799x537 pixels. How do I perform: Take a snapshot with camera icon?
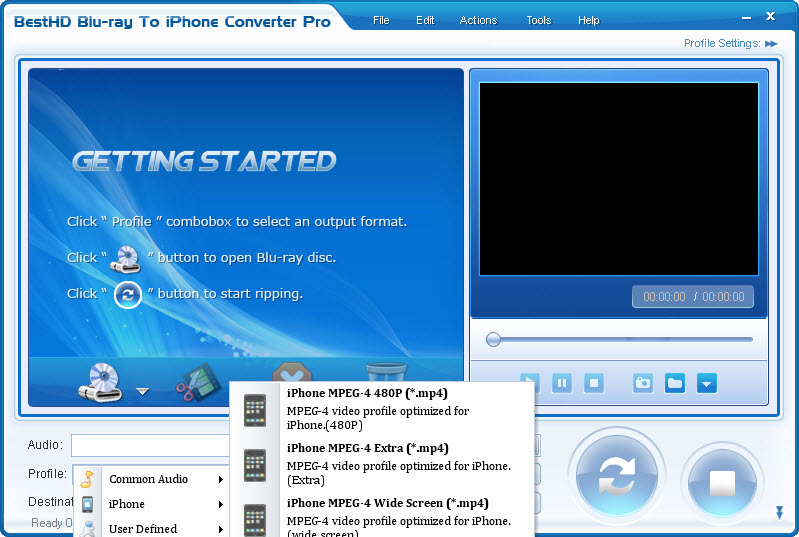[x=643, y=383]
